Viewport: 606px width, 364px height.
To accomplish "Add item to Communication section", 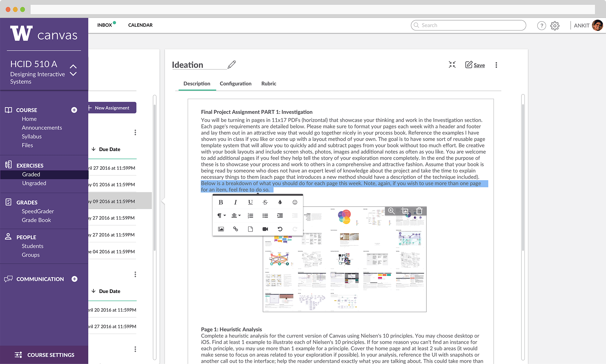I will [x=74, y=279].
